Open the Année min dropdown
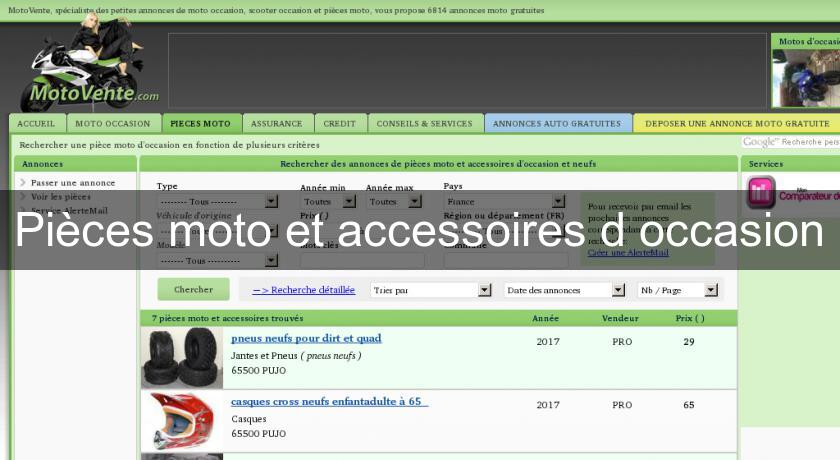The image size is (840, 460). (328, 201)
